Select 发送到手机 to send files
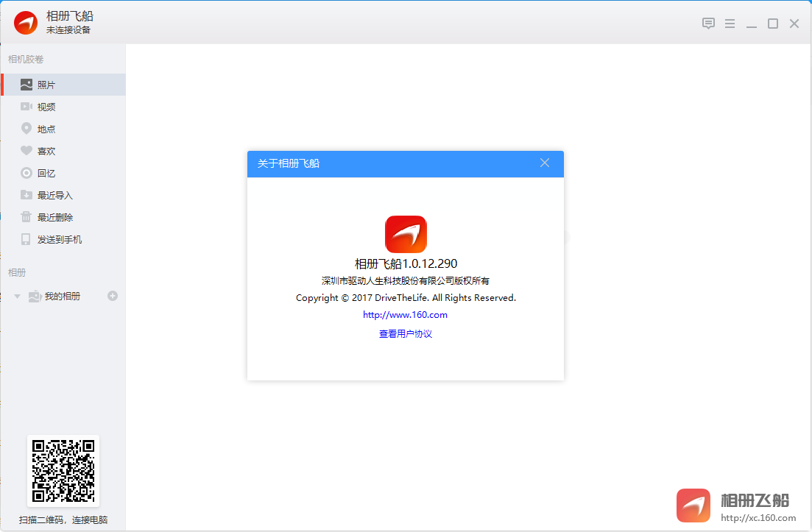 tap(52, 239)
